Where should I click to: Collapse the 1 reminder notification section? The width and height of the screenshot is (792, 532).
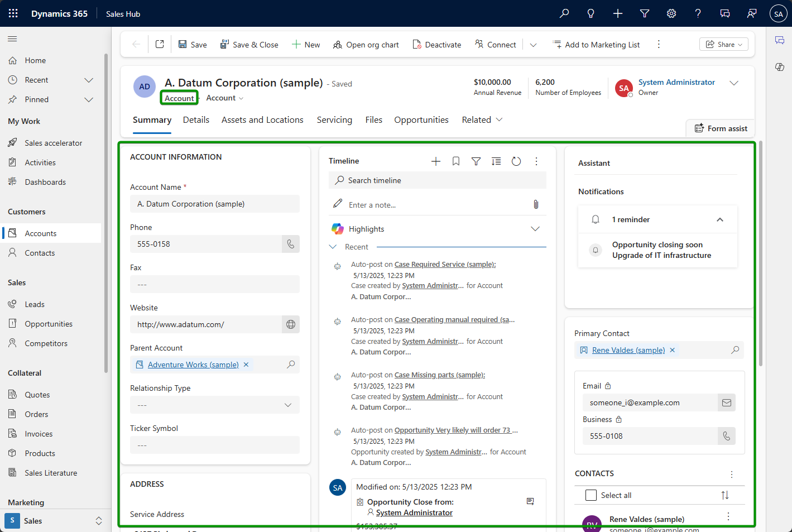tap(720, 219)
